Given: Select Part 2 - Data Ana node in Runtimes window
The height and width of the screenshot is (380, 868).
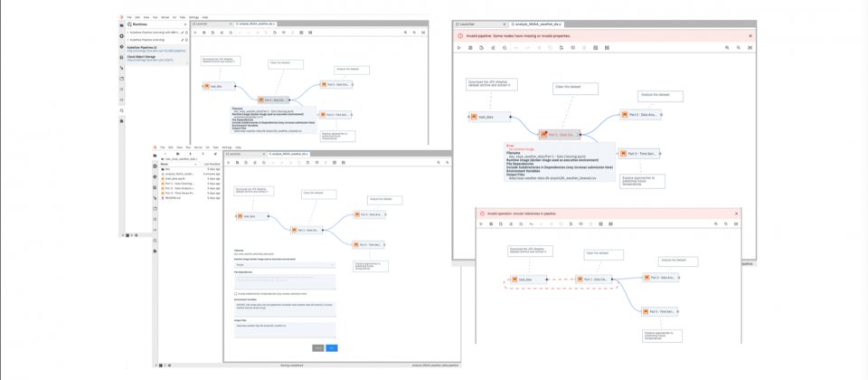Looking at the screenshot, I should pyautogui.click(x=336, y=85).
